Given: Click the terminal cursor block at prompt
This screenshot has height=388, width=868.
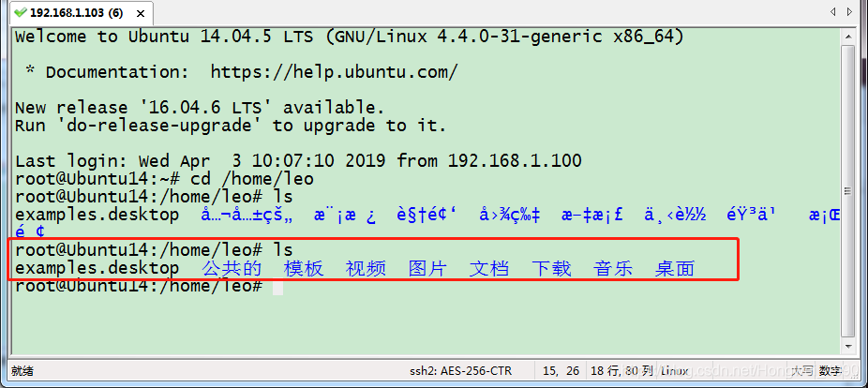Looking at the screenshot, I should [x=277, y=287].
